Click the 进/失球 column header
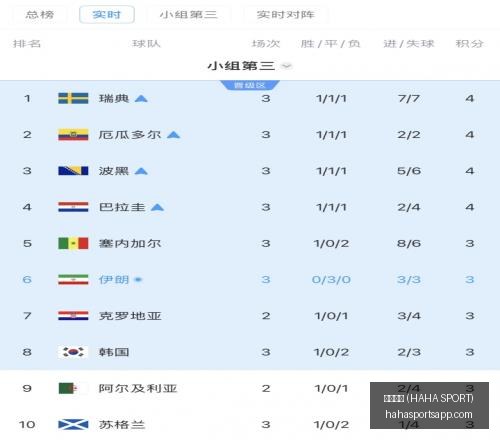 (409, 44)
